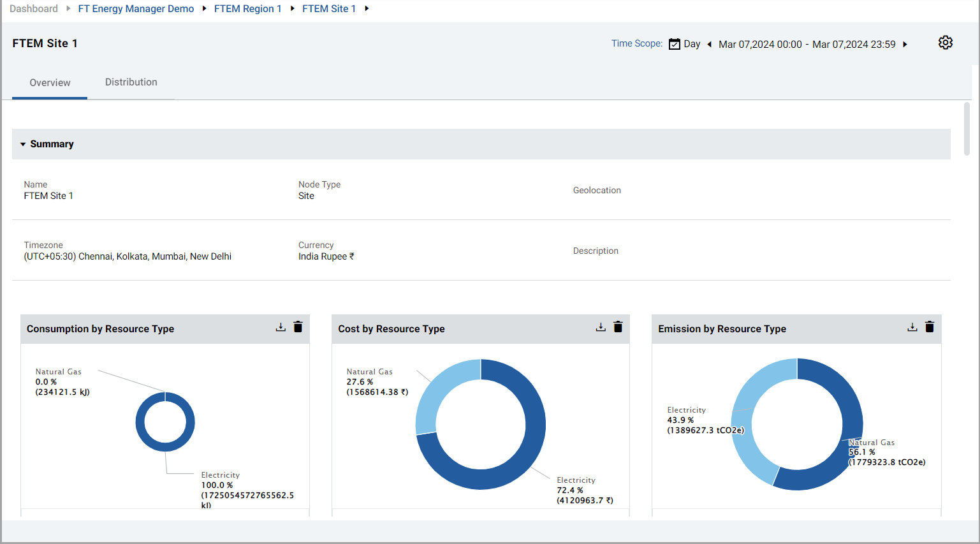Step forward to the next day
980x544 pixels.
[x=905, y=44]
